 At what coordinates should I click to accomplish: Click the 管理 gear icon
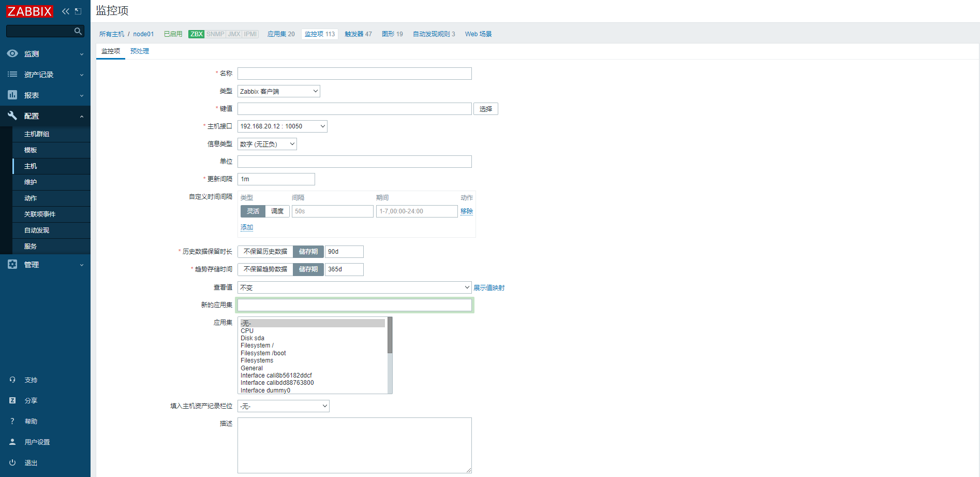12,265
